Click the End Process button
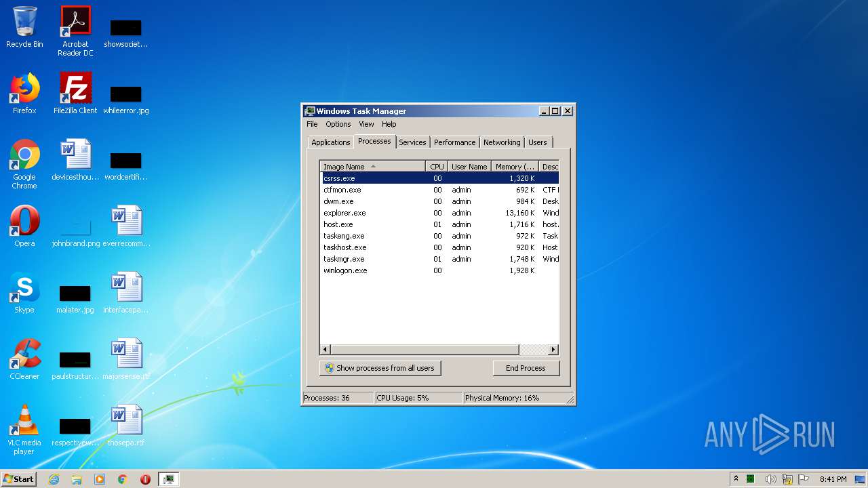This screenshot has height=488, width=868. point(526,368)
